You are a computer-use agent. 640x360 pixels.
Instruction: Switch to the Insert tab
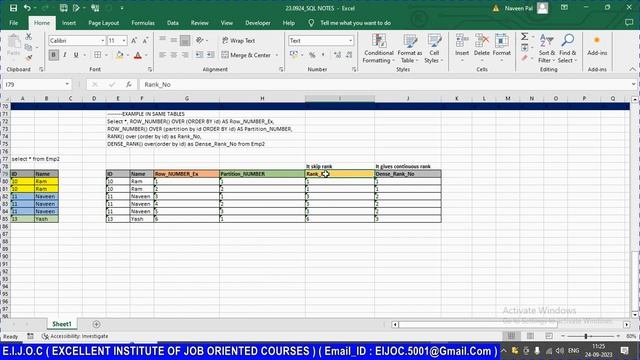pyautogui.click(x=69, y=23)
